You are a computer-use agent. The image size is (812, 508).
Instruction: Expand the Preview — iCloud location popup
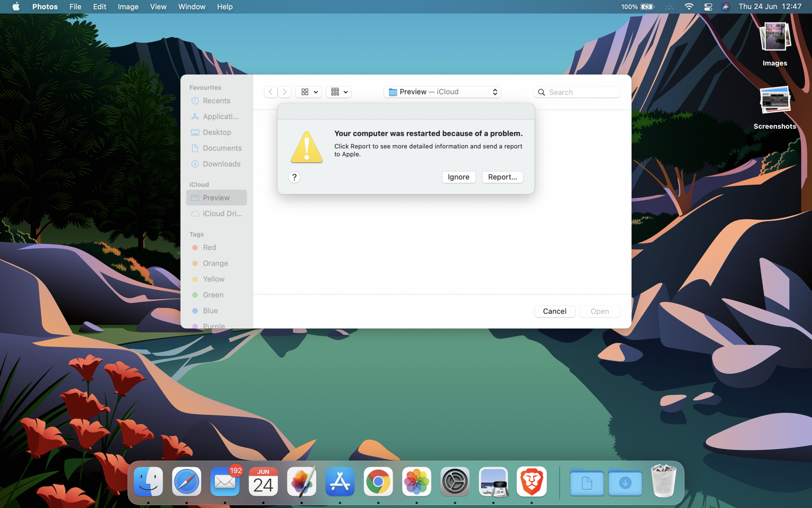(442, 92)
